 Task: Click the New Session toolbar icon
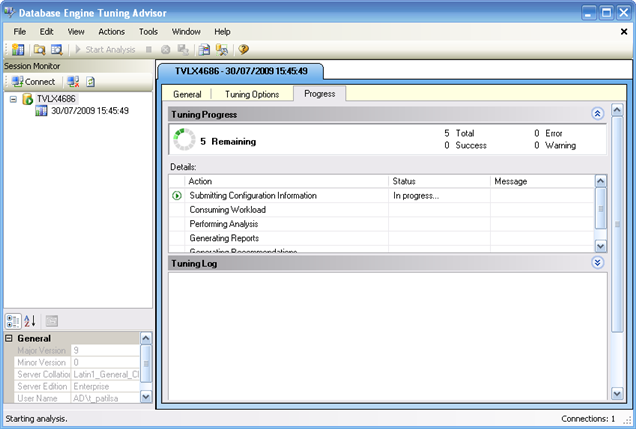coord(18,49)
